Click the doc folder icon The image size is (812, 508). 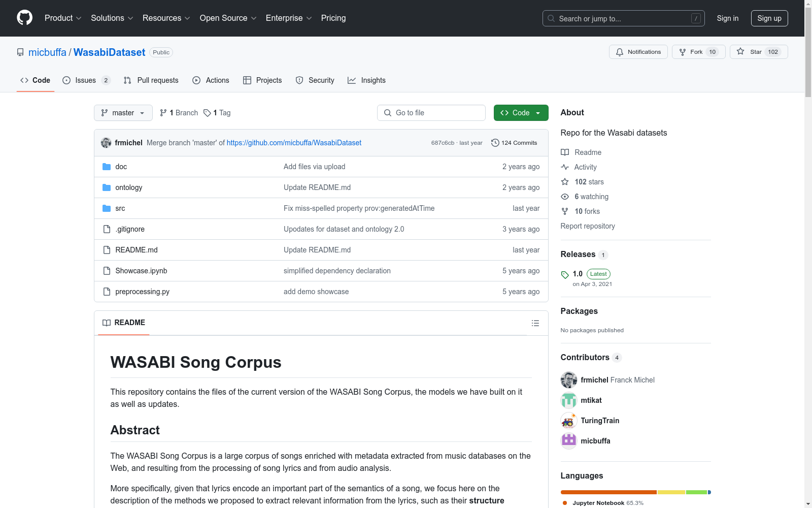click(107, 167)
